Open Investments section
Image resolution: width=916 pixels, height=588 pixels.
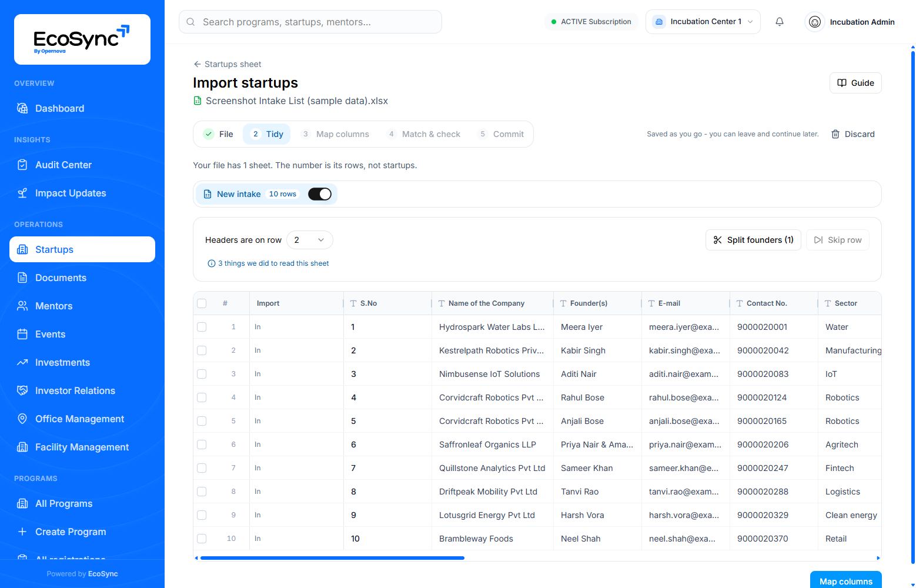[x=82, y=362]
